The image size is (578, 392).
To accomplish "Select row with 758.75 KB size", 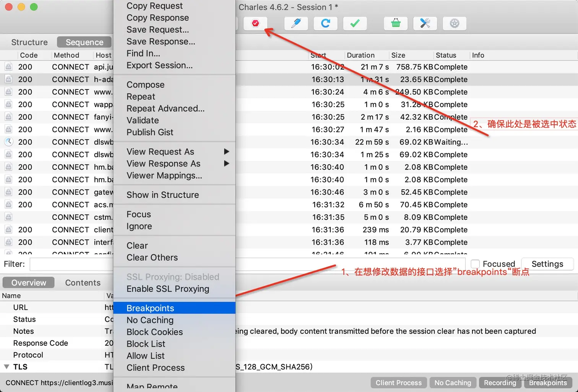I will click(x=289, y=67).
